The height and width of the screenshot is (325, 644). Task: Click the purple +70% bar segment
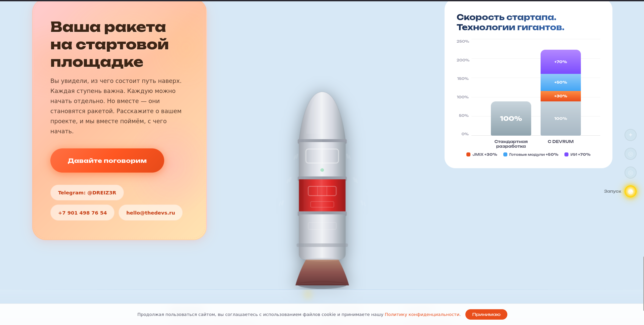point(560,62)
